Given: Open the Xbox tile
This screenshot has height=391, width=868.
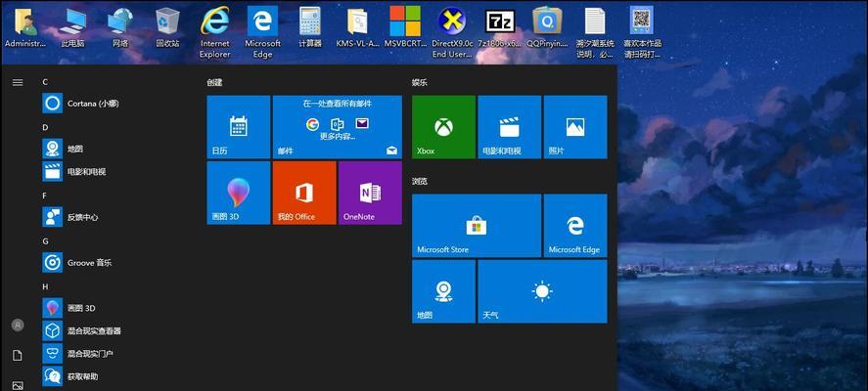Looking at the screenshot, I should tap(443, 127).
